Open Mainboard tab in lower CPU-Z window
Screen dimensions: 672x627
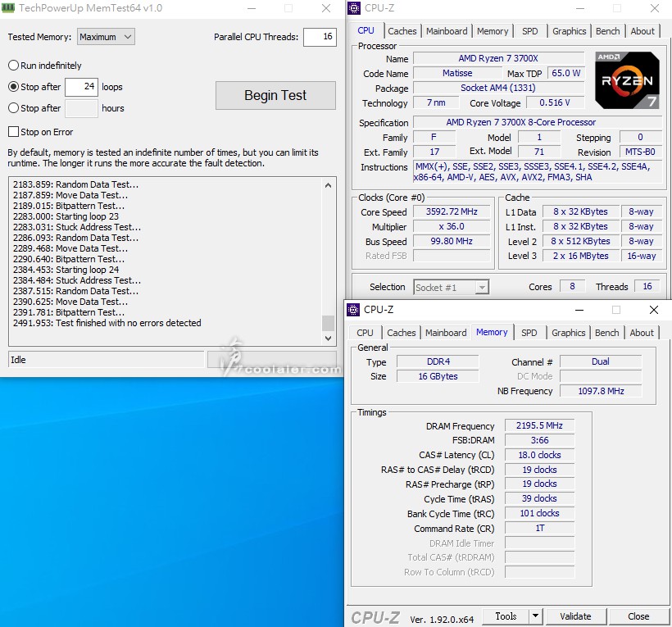[x=446, y=333]
